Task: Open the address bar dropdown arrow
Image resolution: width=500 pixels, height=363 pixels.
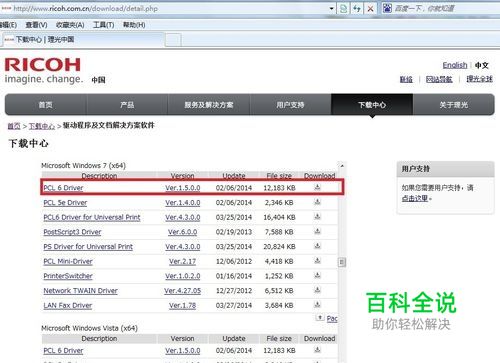Action: (331, 8)
